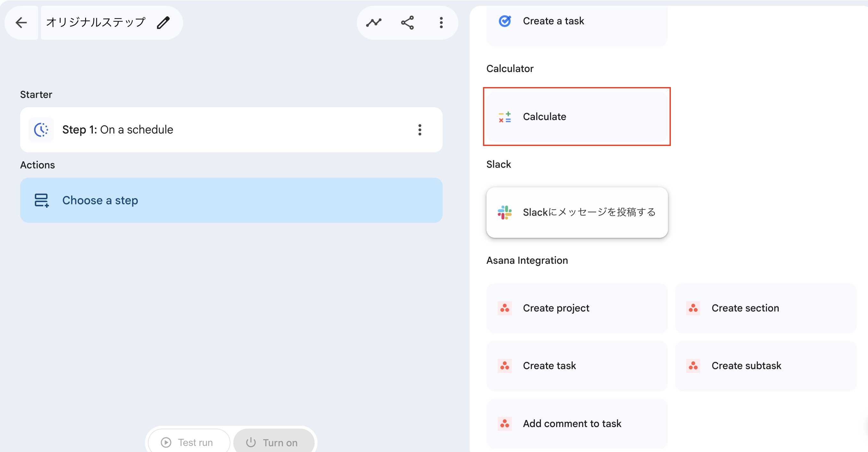Choose Asana Create section step

click(x=765, y=308)
